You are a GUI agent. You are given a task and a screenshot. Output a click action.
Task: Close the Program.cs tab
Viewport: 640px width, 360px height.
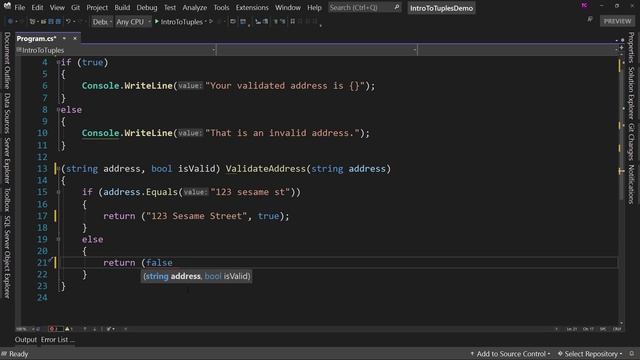[x=75, y=38]
